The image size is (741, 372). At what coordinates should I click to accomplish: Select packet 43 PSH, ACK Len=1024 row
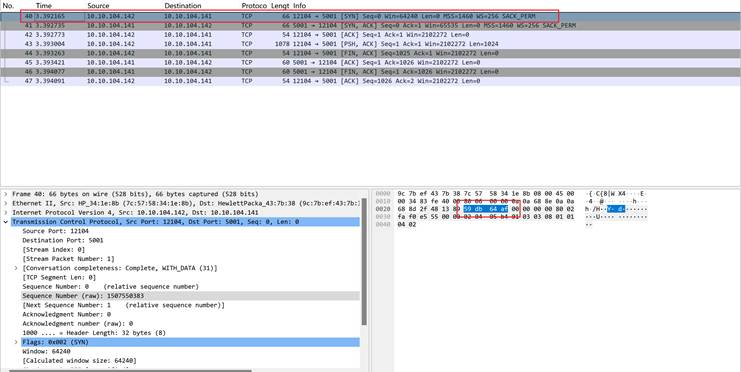(x=370, y=44)
